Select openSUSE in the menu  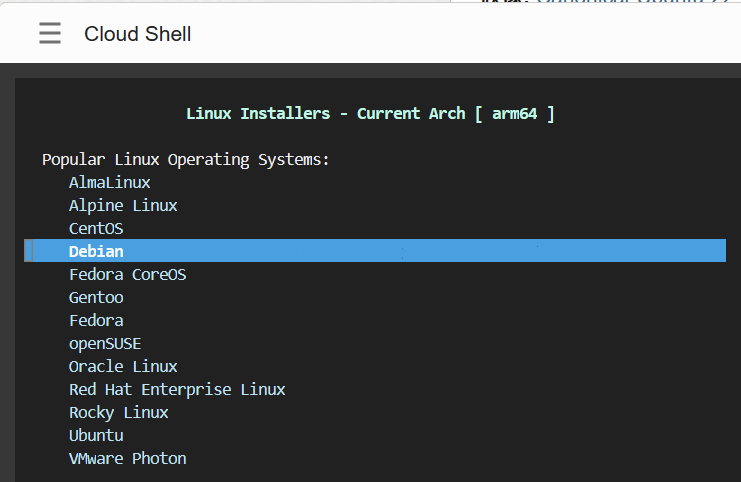[x=105, y=343]
